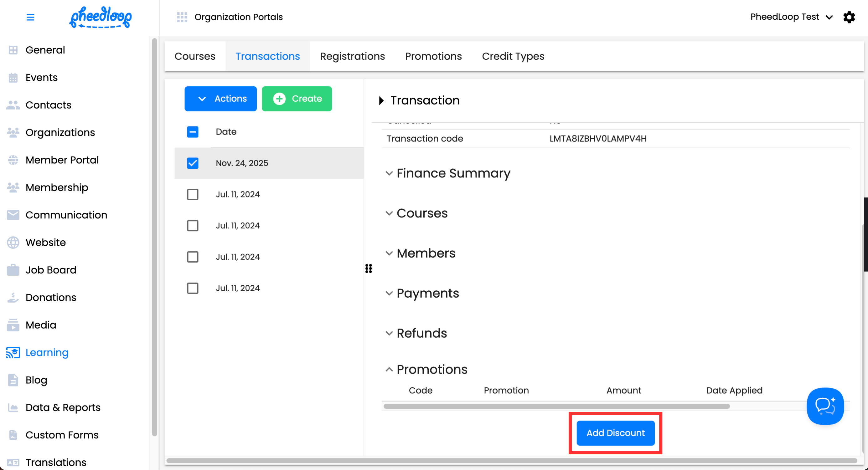Viewport: 868px width, 470px height.
Task: Click the Promotions table horizontal scrollbar
Action: (556, 406)
